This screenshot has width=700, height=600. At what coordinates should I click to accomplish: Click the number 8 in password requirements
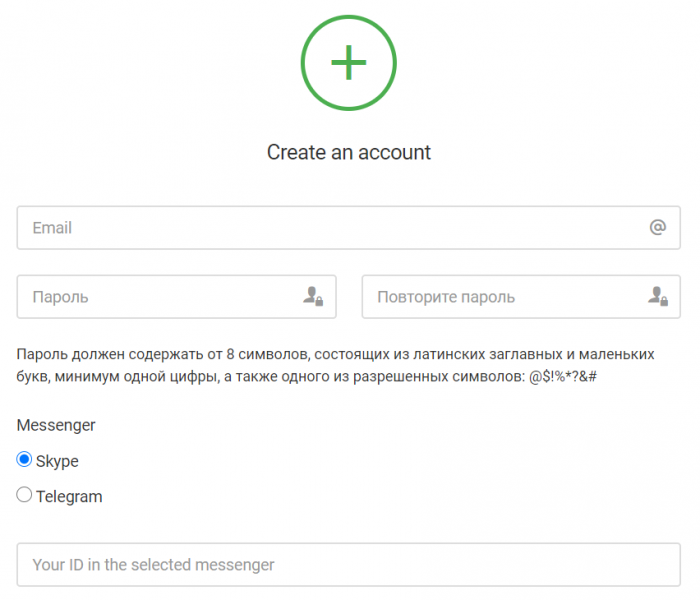pyautogui.click(x=230, y=354)
